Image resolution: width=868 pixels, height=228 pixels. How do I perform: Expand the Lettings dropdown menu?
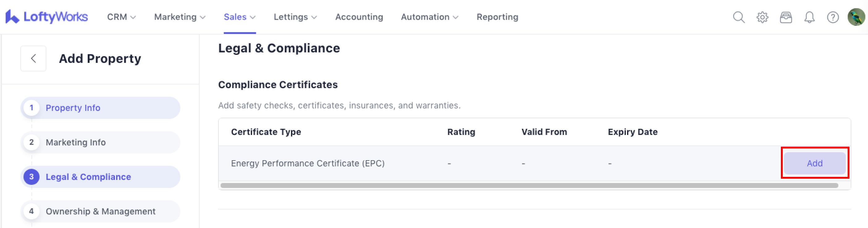coord(295,17)
